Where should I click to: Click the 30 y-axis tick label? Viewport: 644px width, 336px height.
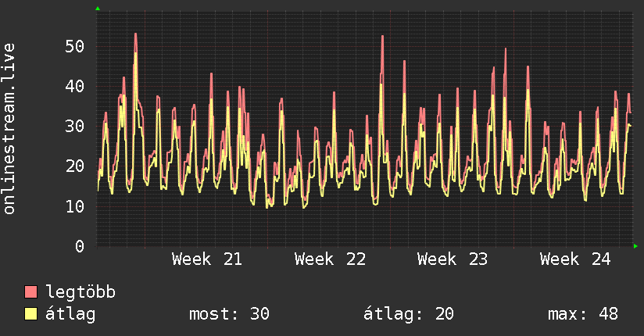point(75,126)
